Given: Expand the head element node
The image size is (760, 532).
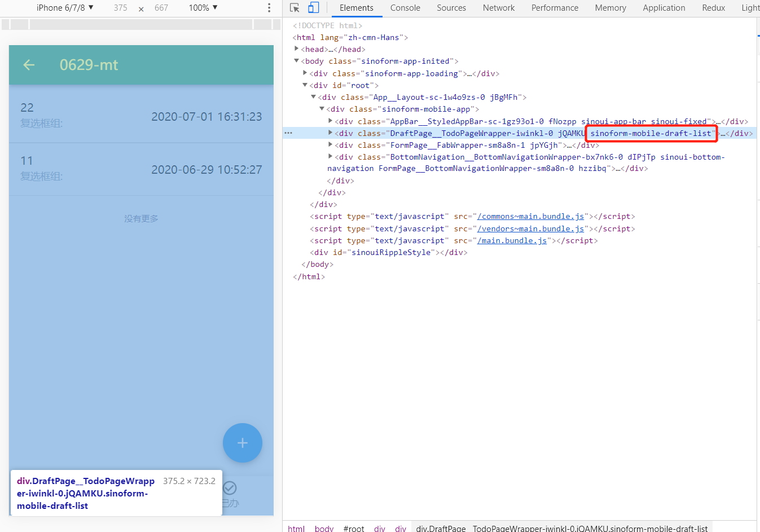Looking at the screenshot, I should pos(297,49).
